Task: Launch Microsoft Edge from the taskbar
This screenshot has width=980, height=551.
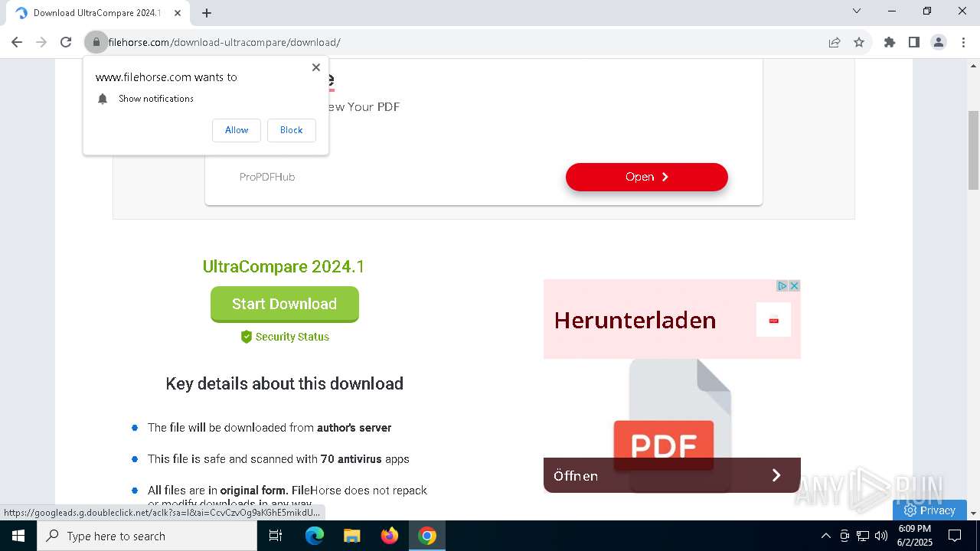Action: pyautogui.click(x=315, y=536)
